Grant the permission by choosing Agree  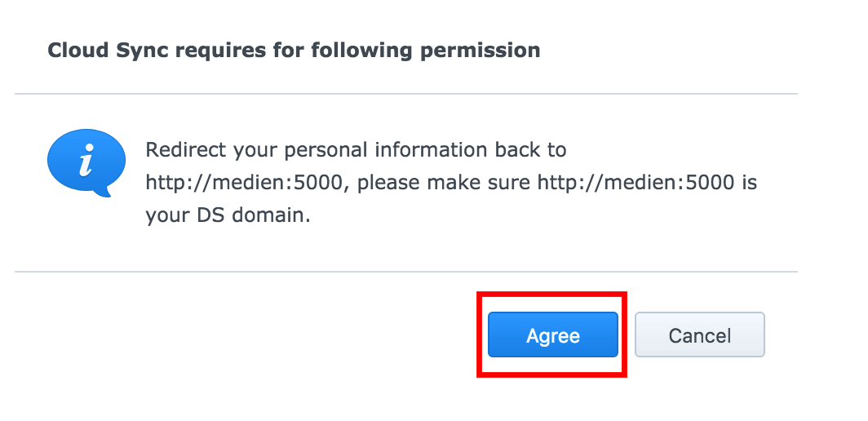tap(552, 335)
